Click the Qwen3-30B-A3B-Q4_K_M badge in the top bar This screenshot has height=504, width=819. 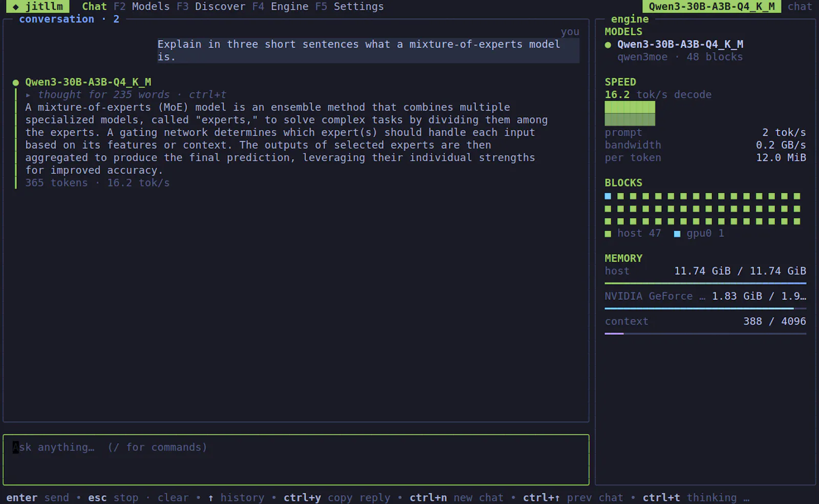[712, 7]
